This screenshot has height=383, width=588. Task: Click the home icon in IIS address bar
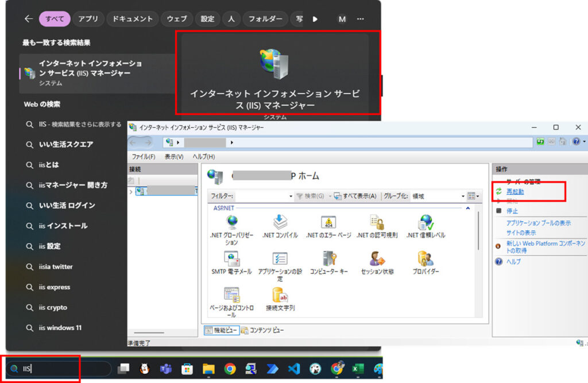563,142
